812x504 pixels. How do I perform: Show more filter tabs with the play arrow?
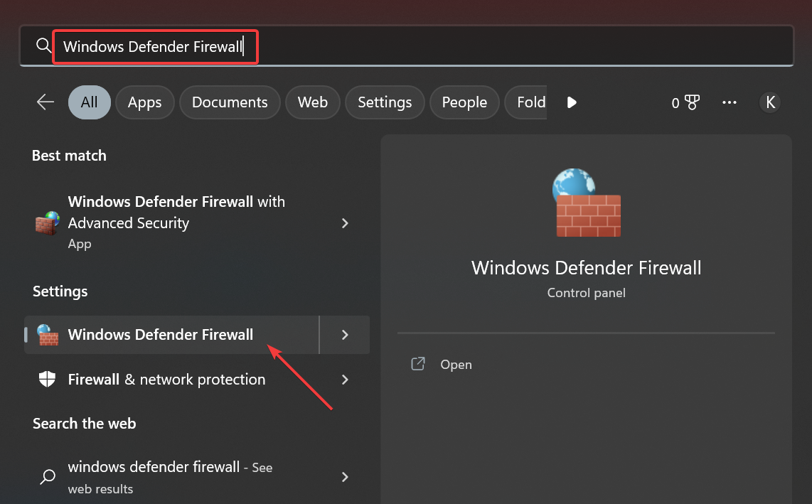pyautogui.click(x=572, y=102)
